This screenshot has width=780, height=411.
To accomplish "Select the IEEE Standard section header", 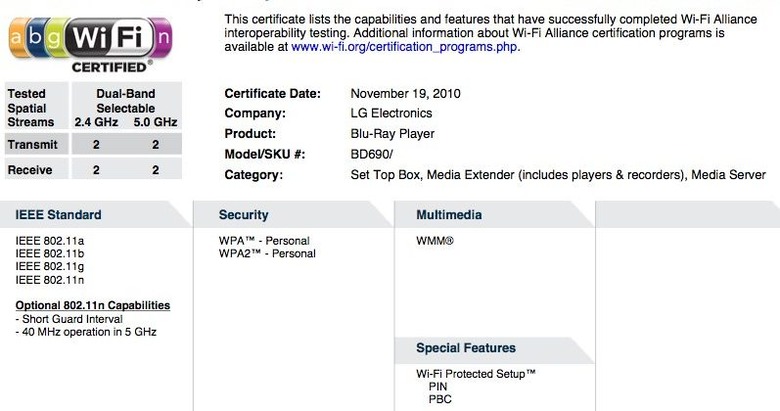I will click(x=58, y=215).
